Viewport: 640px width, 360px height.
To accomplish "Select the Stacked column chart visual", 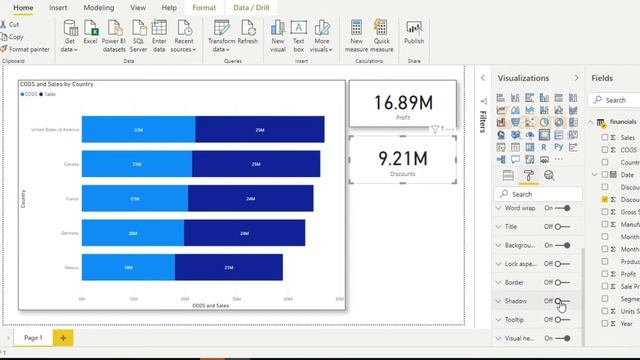I will [515, 98].
